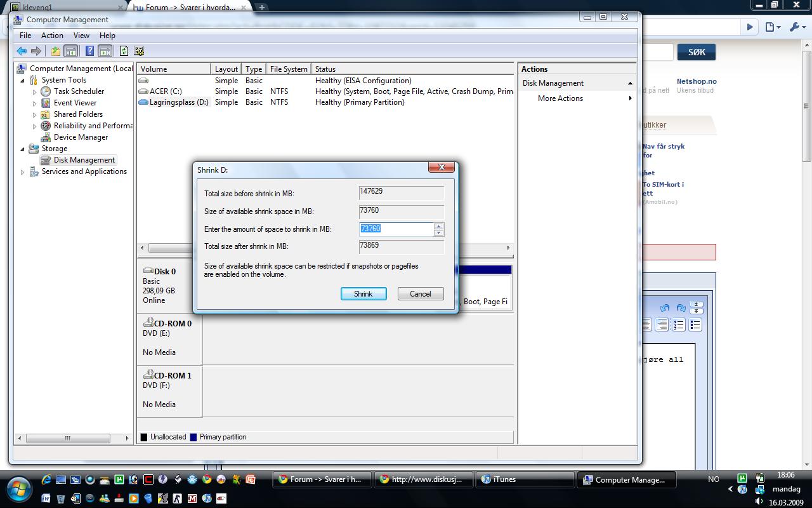Select the Lagringsplass (D:) volume row

[325, 102]
